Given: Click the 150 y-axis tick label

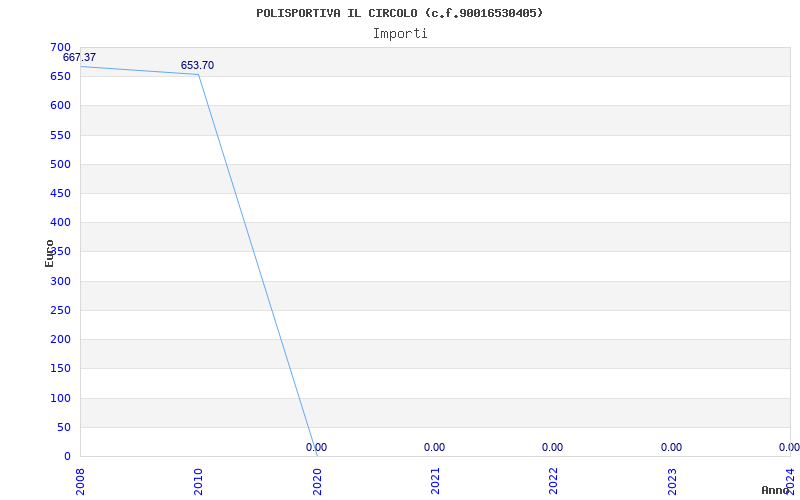Looking at the screenshot, I should [60, 368].
